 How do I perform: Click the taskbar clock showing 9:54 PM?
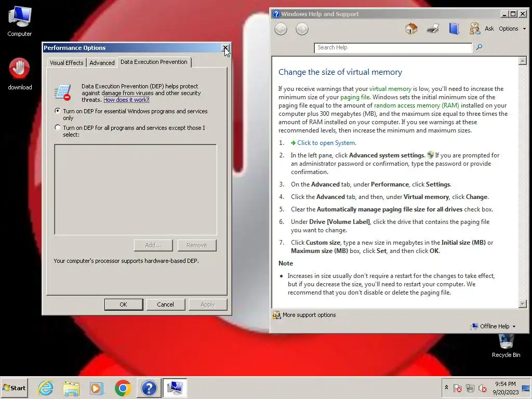[x=506, y=388]
